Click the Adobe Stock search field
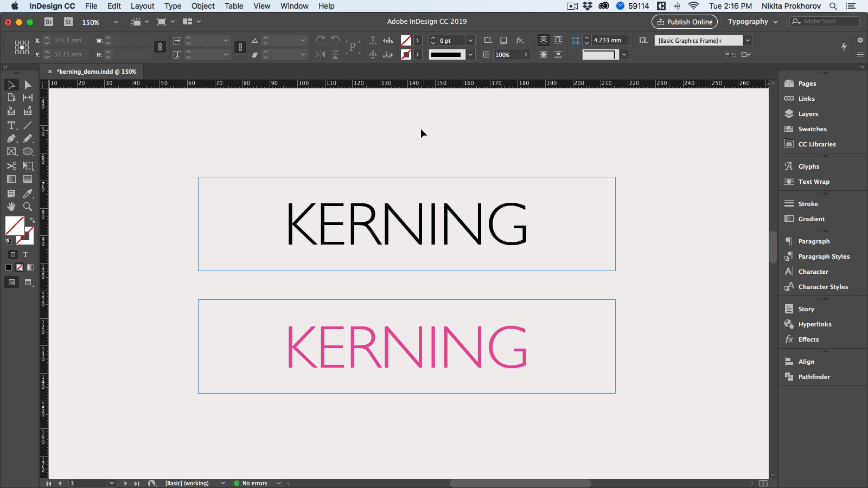The image size is (868, 488). [825, 22]
